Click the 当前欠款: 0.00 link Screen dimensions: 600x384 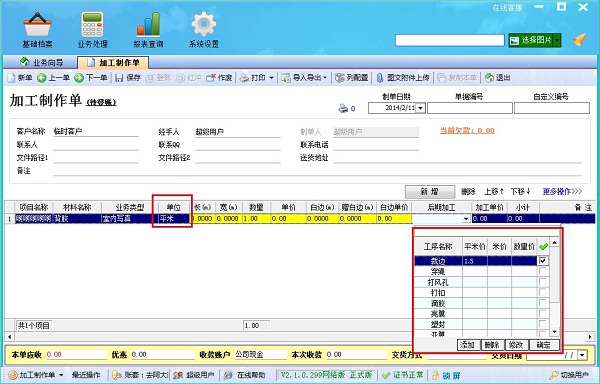pos(467,131)
